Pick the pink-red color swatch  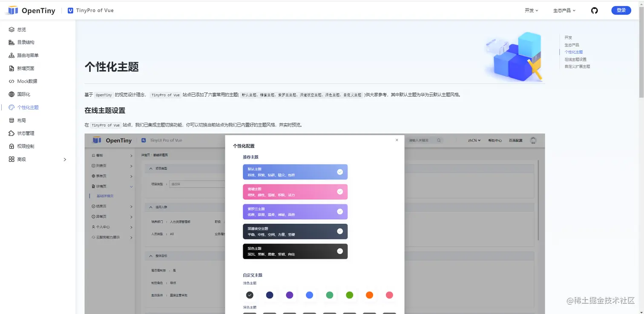tap(389, 295)
